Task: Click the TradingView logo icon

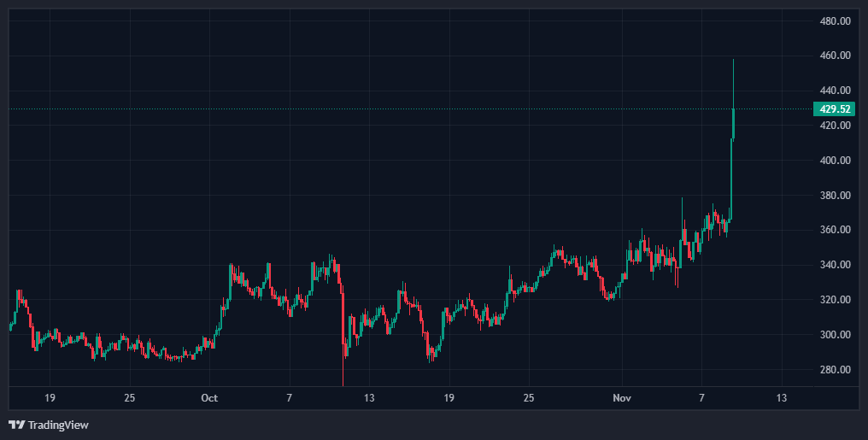Action: 16,425
